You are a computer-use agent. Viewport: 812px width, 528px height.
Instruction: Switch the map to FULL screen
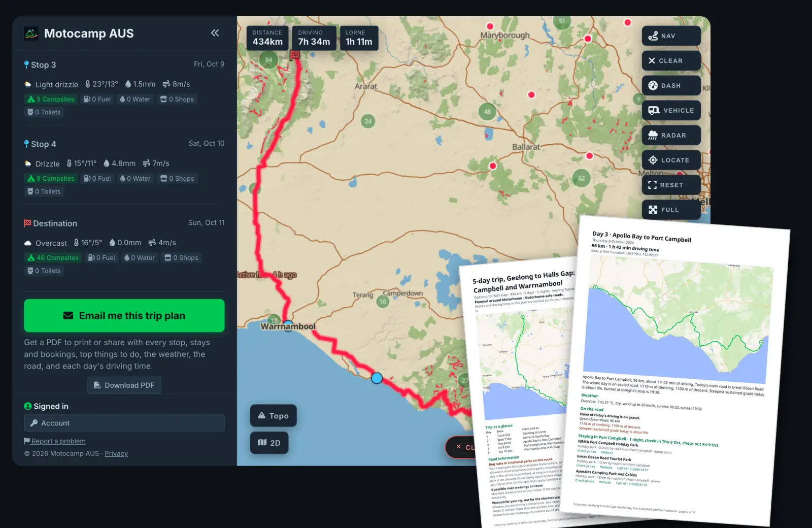tap(671, 210)
